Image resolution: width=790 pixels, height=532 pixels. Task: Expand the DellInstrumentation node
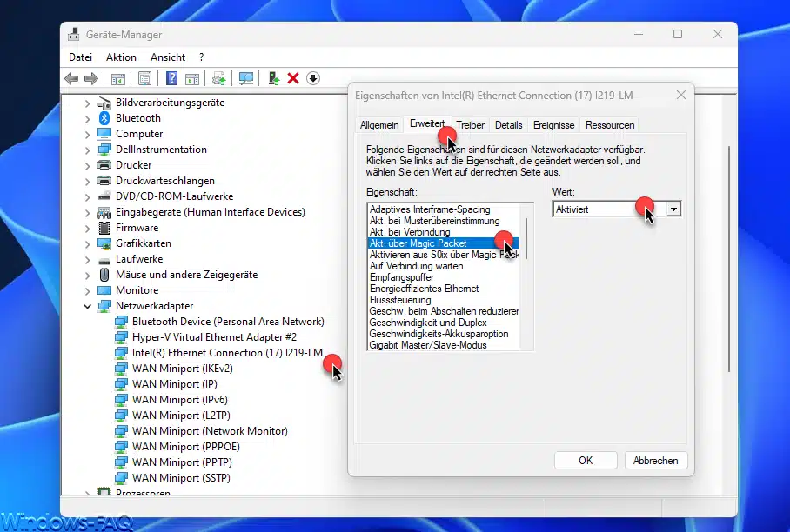pyautogui.click(x=87, y=150)
